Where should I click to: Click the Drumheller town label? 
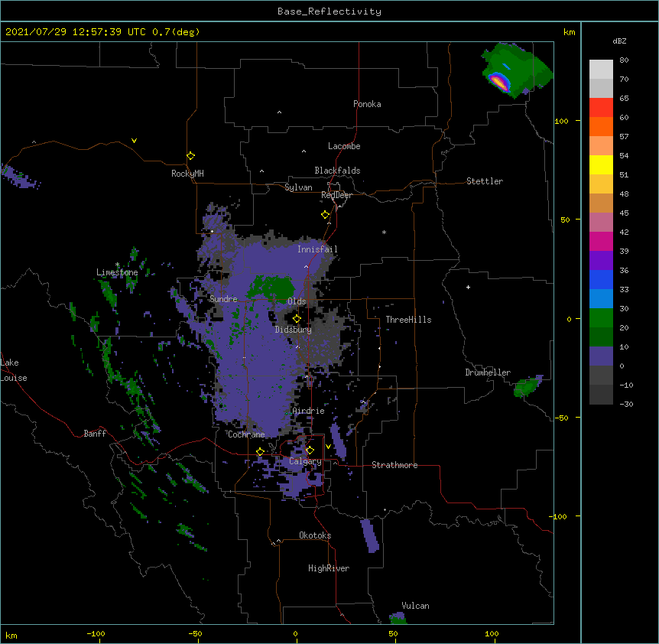click(488, 372)
